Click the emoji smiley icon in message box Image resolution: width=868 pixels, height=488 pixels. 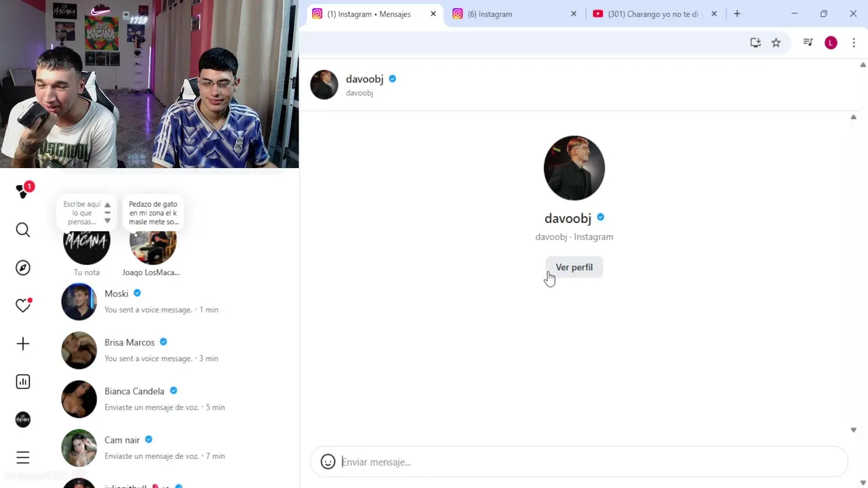328,462
